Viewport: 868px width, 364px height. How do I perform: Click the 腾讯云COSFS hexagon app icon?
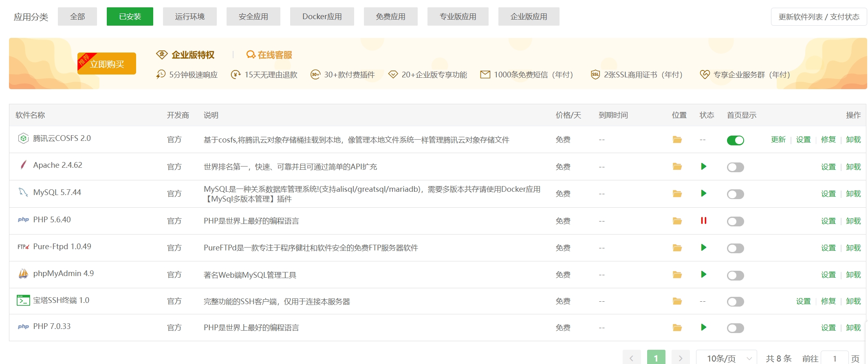coord(23,138)
